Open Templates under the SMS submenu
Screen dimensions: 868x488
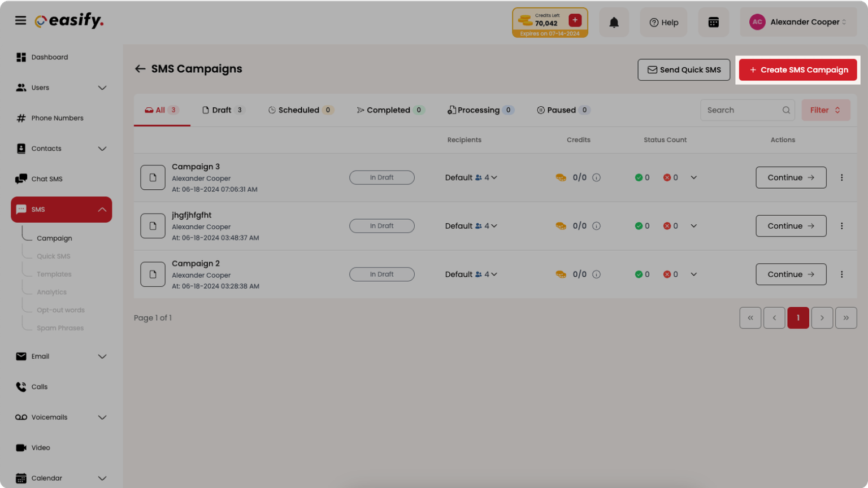[x=54, y=274]
